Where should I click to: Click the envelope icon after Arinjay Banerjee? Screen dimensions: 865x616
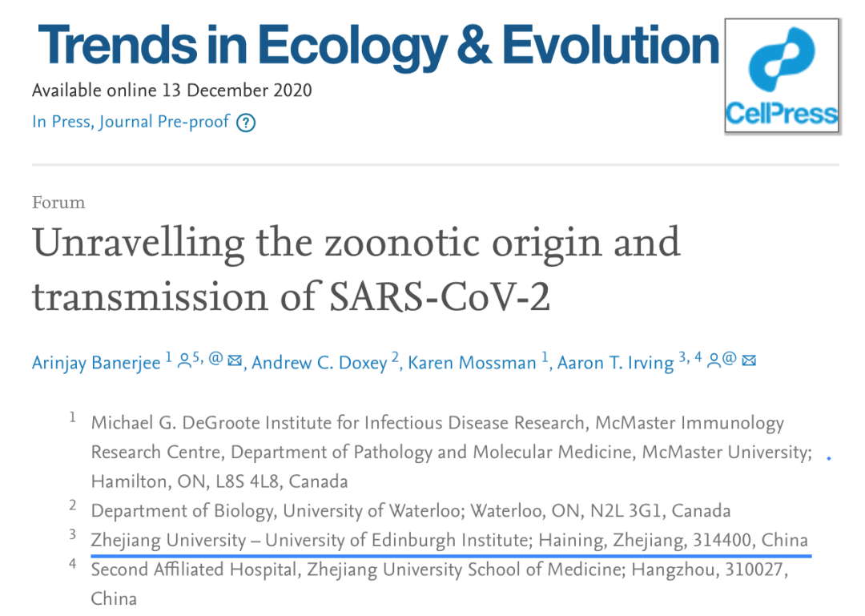pyautogui.click(x=235, y=361)
